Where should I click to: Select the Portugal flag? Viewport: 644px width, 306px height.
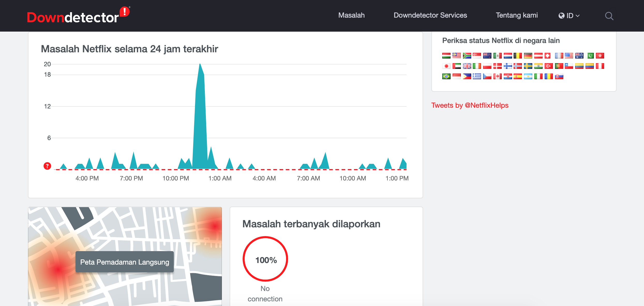pyautogui.click(x=559, y=66)
